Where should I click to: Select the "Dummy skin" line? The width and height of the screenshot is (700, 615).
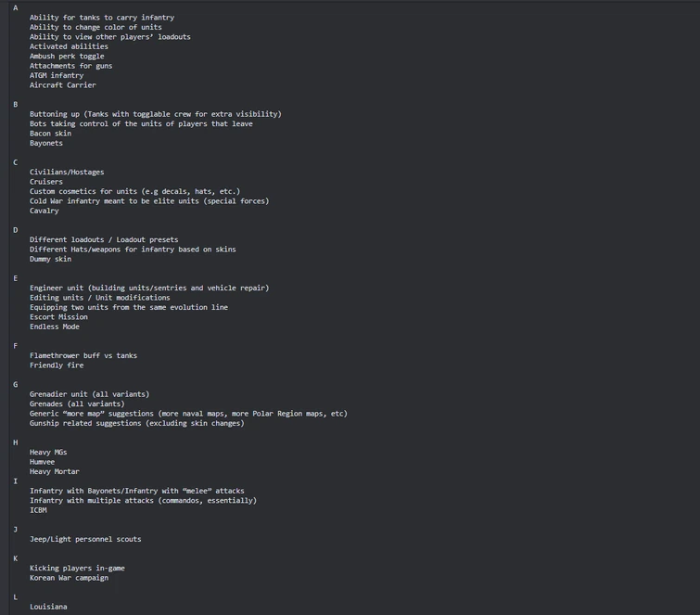pyautogui.click(x=50, y=259)
